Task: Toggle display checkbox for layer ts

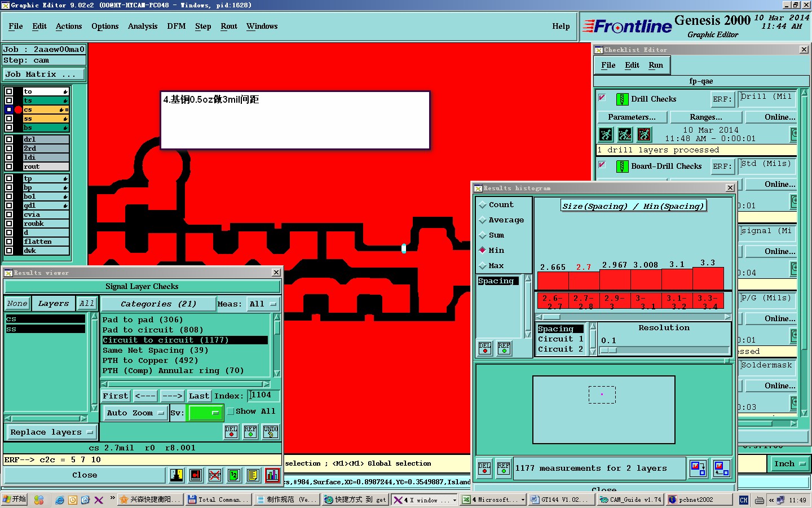Action: tap(9, 100)
